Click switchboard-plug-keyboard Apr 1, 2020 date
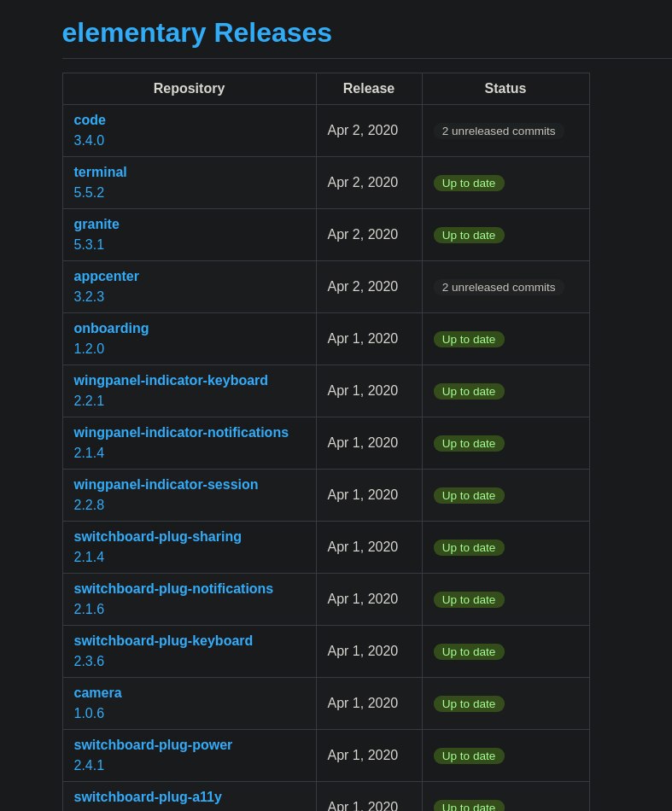The height and width of the screenshot is (811, 672). click(363, 651)
